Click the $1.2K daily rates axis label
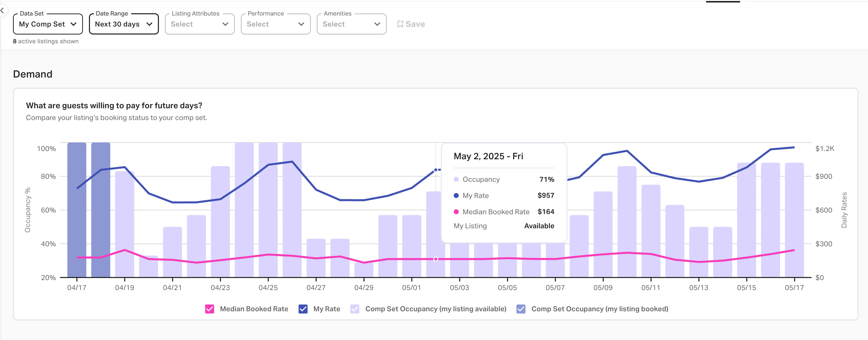The image size is (868, 340). 825,149
